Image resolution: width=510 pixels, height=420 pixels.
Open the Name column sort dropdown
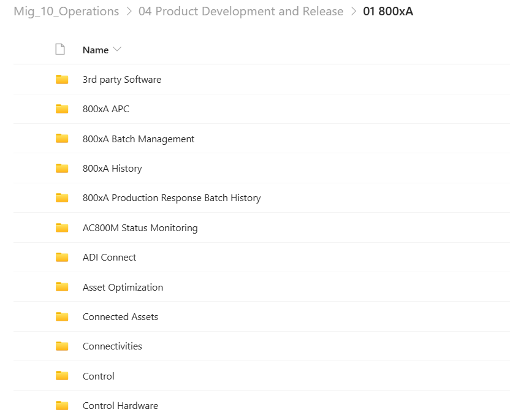coord(116,50)
